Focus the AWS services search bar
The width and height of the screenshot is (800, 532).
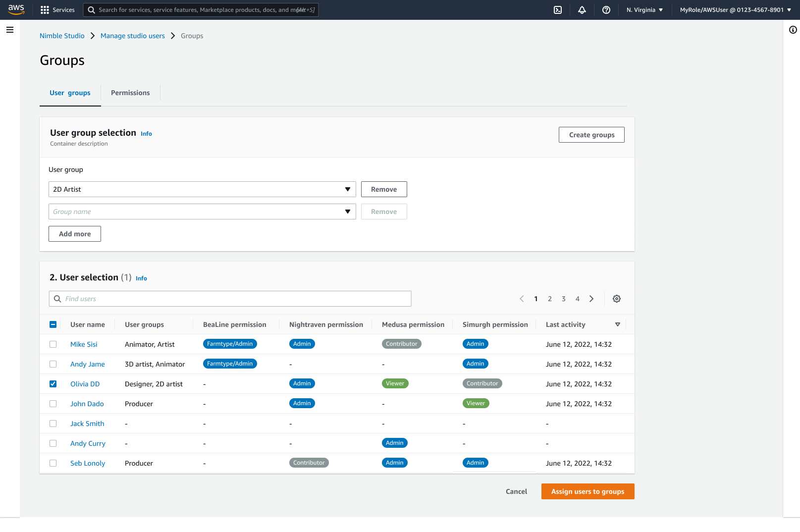coord(201,10)
